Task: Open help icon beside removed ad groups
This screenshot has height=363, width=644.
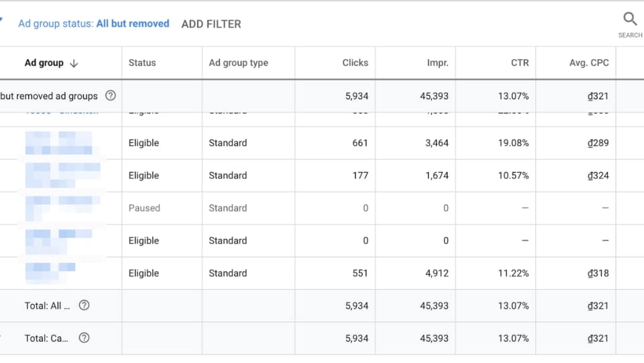Action: coord(111,96)
